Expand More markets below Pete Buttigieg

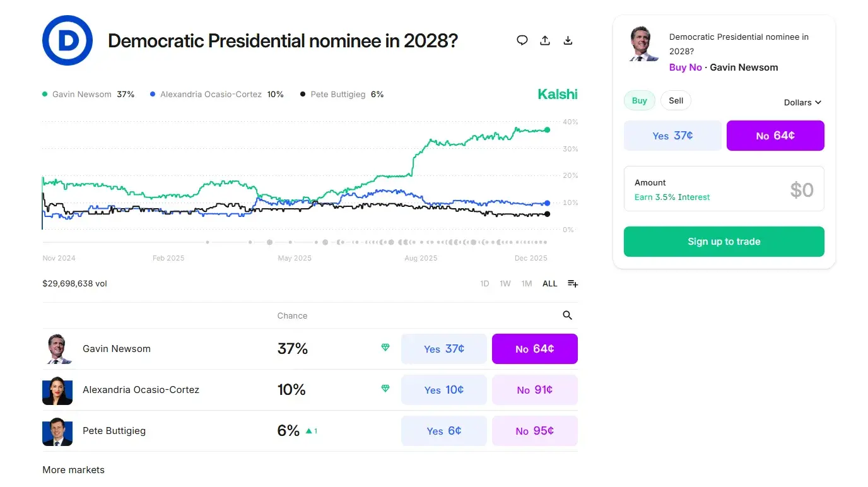(73, 469)
